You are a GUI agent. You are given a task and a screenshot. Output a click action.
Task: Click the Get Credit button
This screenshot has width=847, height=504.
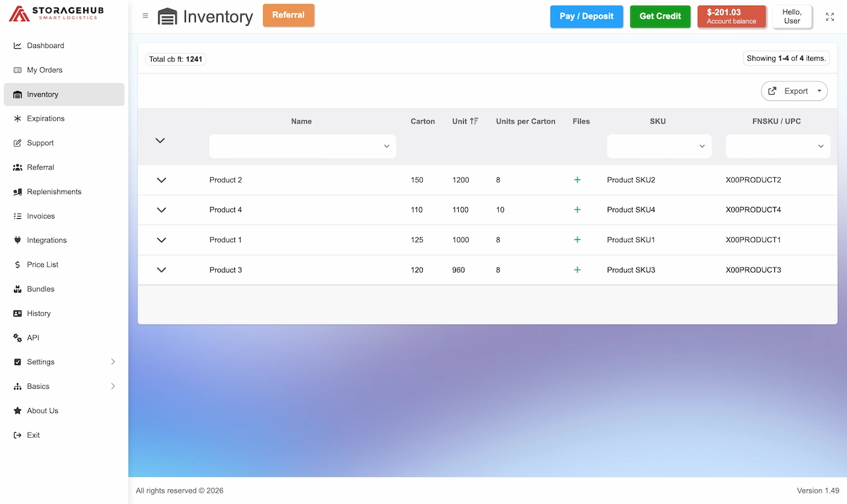pos(660,16)
